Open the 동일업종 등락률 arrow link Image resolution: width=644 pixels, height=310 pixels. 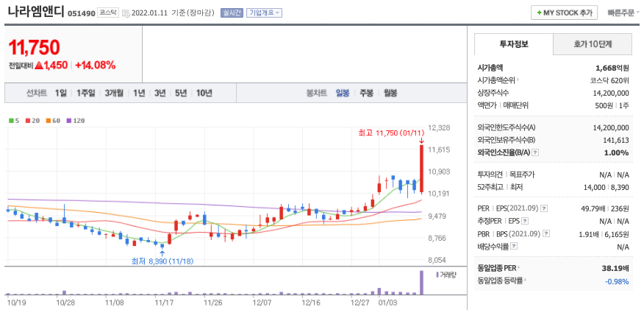(526, 281)
